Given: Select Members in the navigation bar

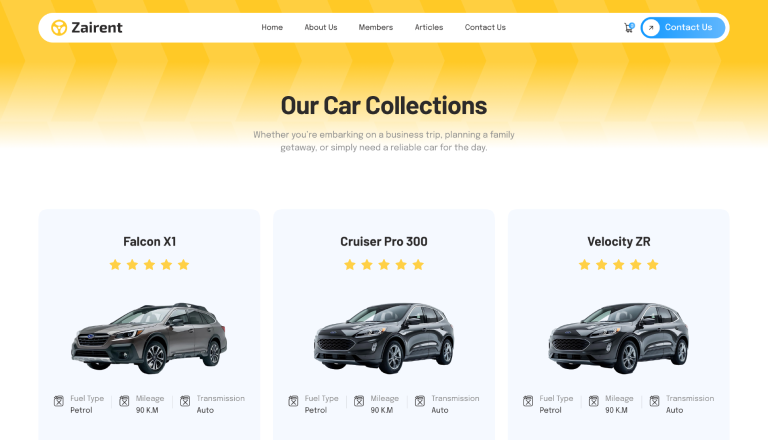Looking at the screenshot, I should coord(376,27).
